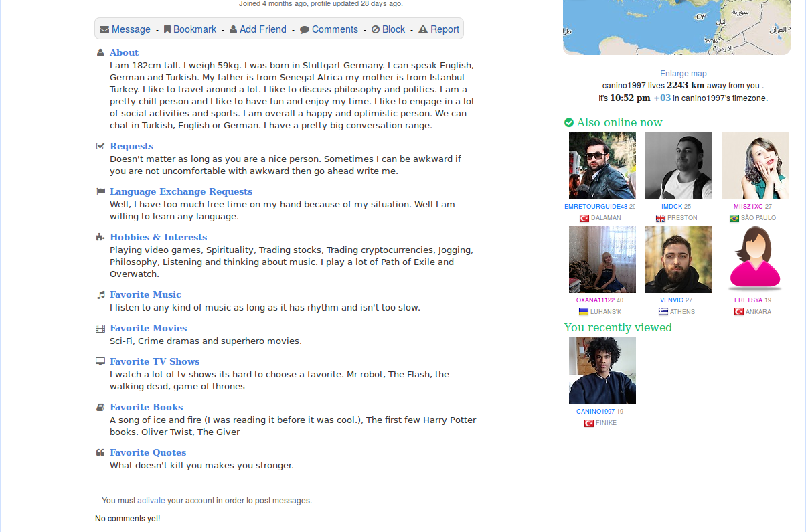Image resolution: width=806 pixels, height=532 pixels.
Task: Click the checkbox icon next to Requests
Action: click(100, 146)
